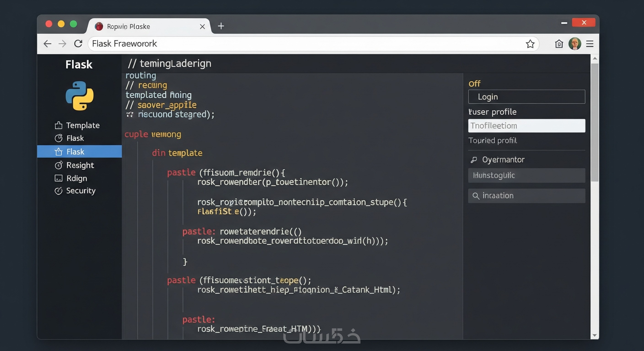Open the hamburger browser menu
This screenshot has height=351, width=644.
[x=590, y=44]
